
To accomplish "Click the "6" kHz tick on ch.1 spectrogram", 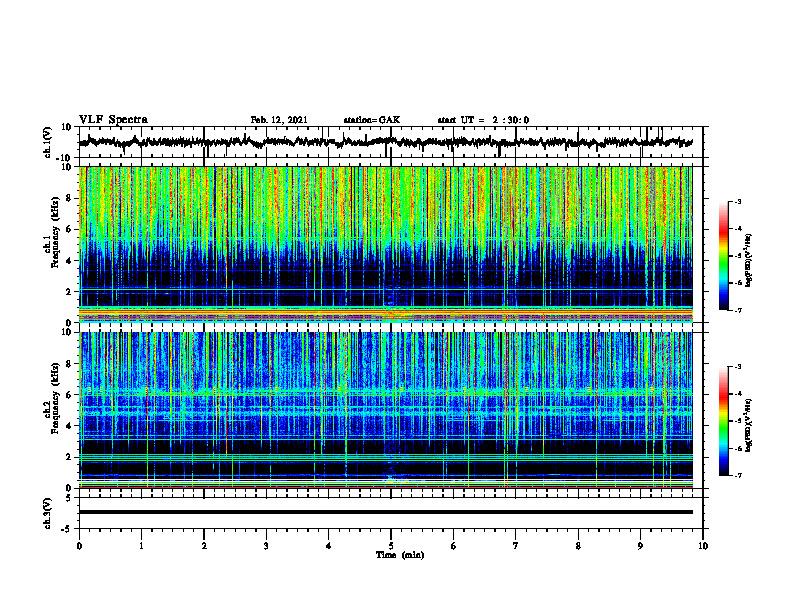I will [69, 229].
